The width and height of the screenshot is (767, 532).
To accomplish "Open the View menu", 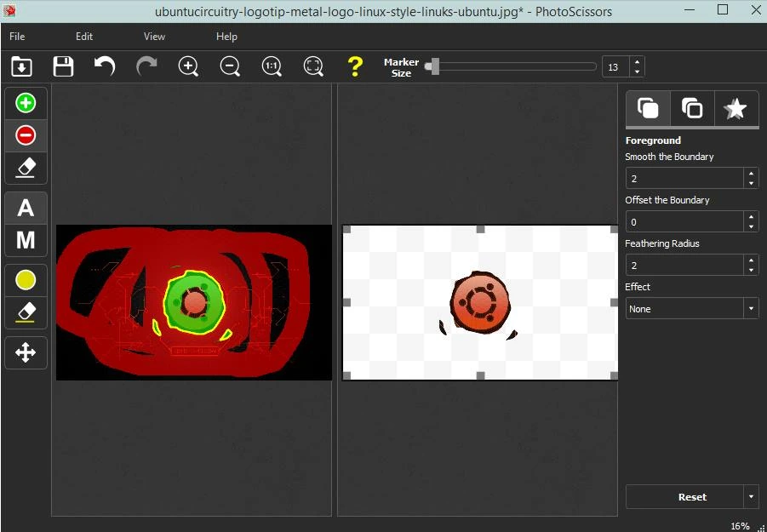I will pos(154,37).
